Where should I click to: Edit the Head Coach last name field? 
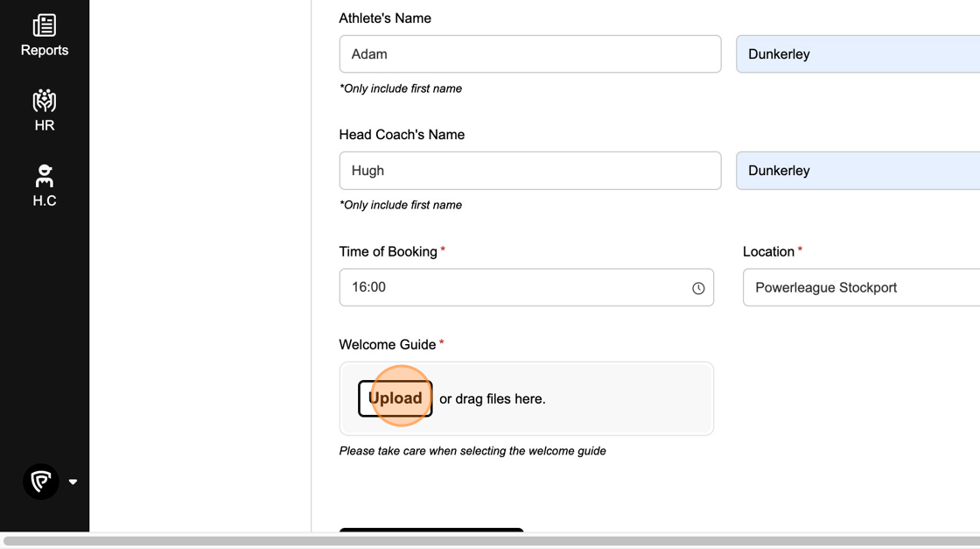tap(858, 171)
